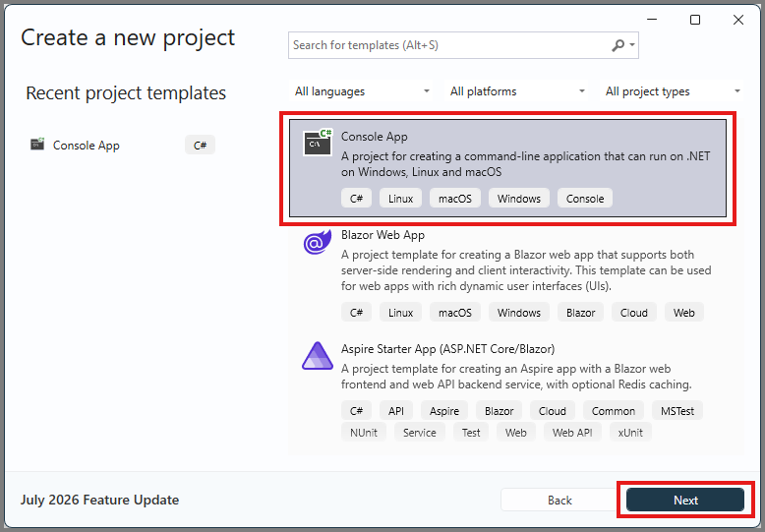Click the Cloud tag under Blazor Web App
765x532 pixels.
tap(634, 313)
